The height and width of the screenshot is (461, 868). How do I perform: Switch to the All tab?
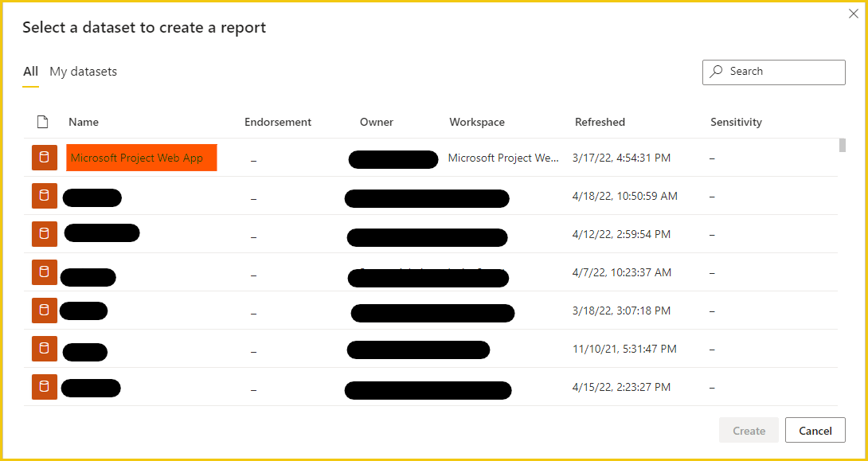point(30,72)
